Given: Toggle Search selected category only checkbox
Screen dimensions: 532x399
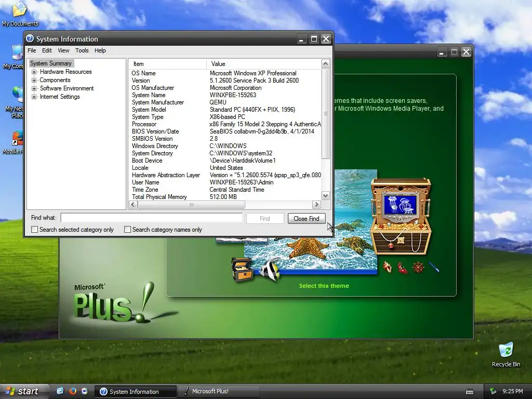Looking at the screenshot, I should coord(35,230).
